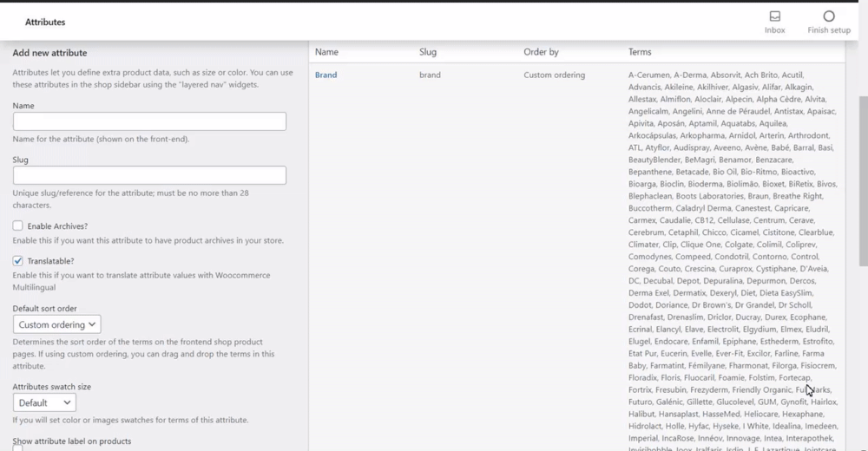Viewport: 868px width, 451px height.
Task: Focus the Slug input field
Action: point(149,175)
